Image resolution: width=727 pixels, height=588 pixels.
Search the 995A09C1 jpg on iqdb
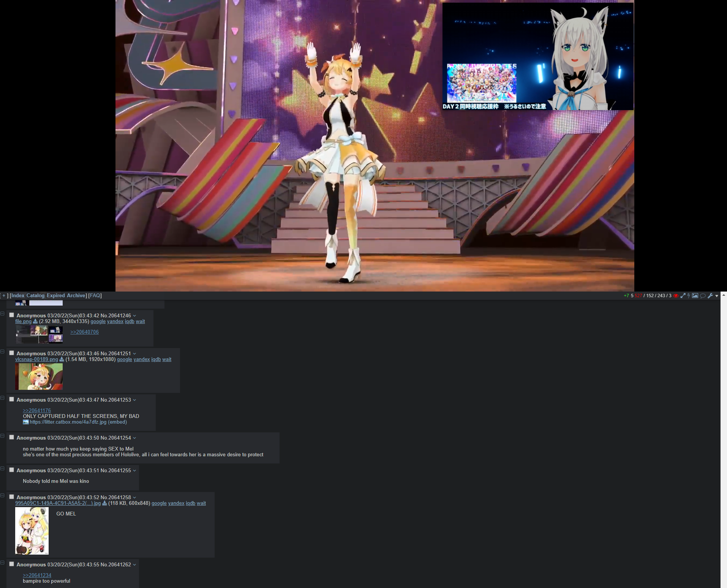coord(190,503)
